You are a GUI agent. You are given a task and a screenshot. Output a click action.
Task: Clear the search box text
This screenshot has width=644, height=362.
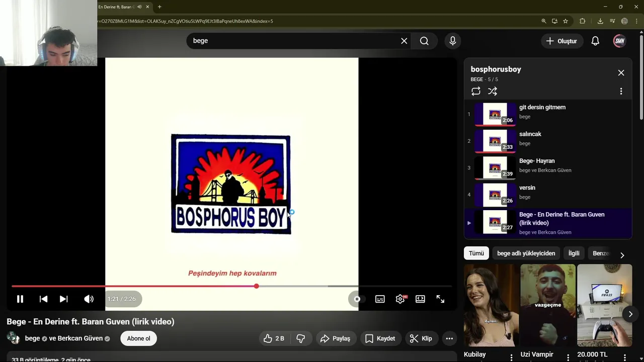click(x=404, y=41)
